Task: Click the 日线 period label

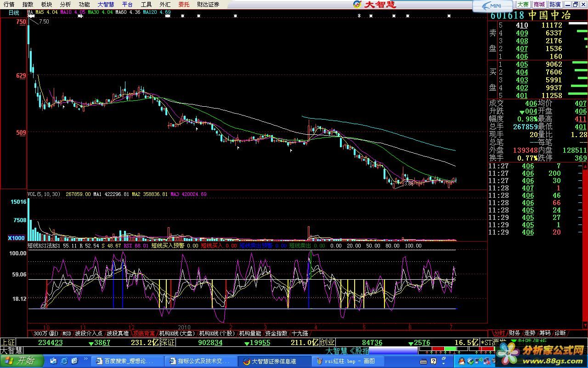Action: [14, 12]
